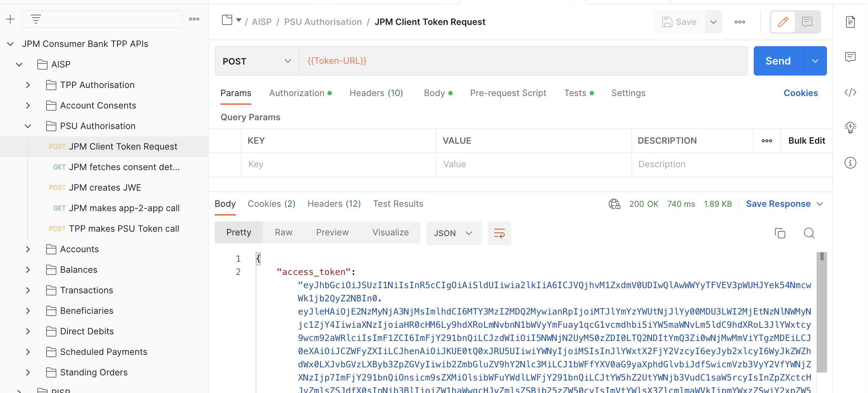The image size is (868, 393).
Task: Select Raw response view
Action: point(283,232)
